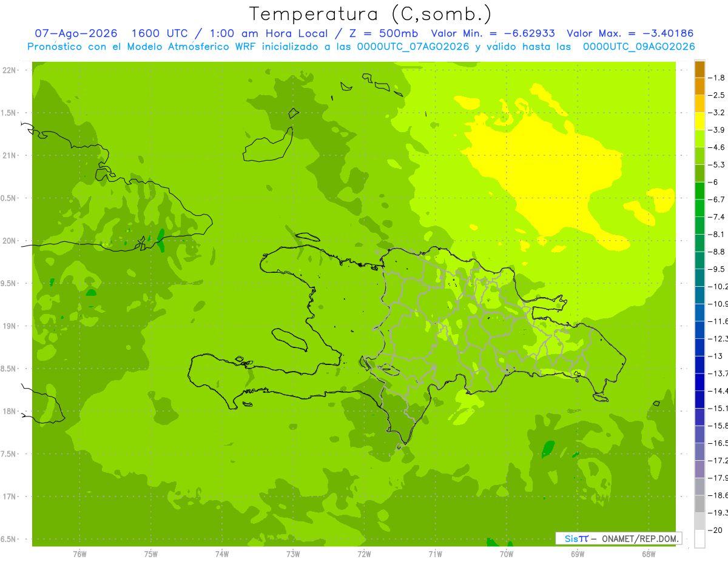Image resolution: width=728 pixels, height=562 pixels.
Task: Click the gray swatch between -18.6 and -19.3
Action: [699, 504]
